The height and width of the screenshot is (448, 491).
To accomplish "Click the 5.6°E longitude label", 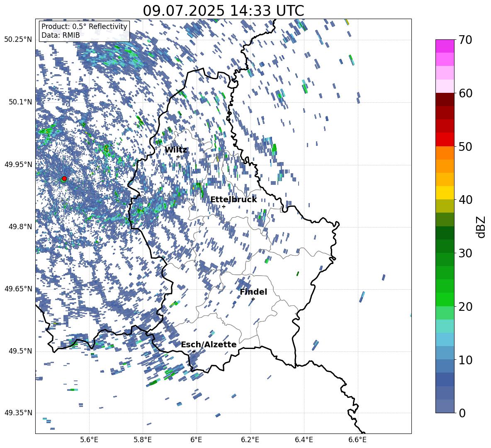I will coord(89,440).
